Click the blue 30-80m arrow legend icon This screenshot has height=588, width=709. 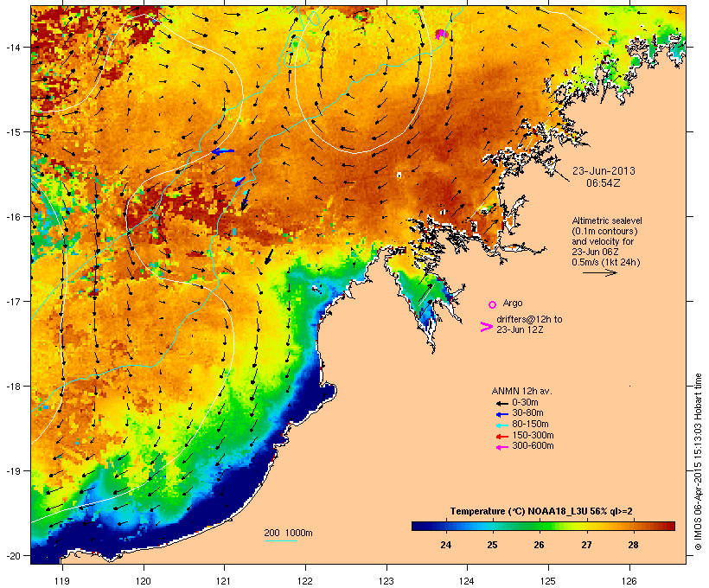pos(501,414)
